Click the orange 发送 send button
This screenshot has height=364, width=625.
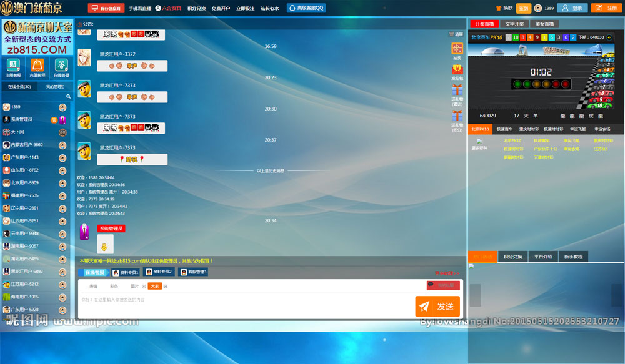point(437,306)
